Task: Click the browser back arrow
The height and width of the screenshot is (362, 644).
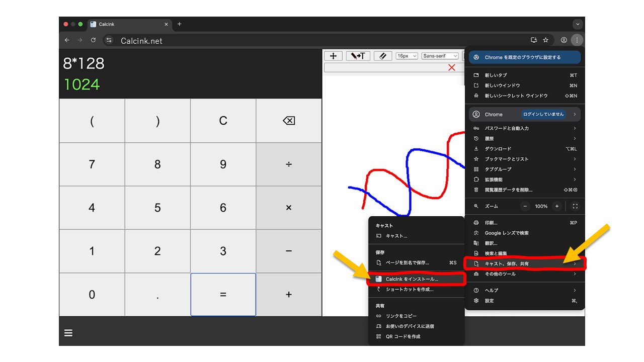Action: coord(67,40)
